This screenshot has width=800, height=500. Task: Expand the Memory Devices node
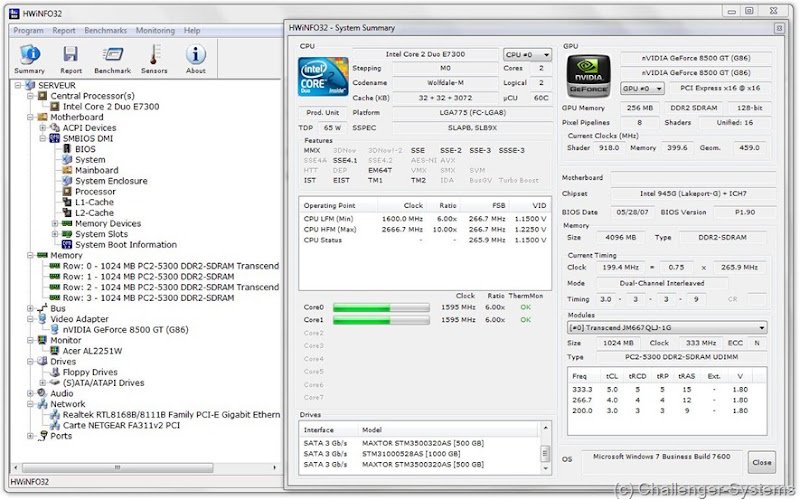click(55, 223)
